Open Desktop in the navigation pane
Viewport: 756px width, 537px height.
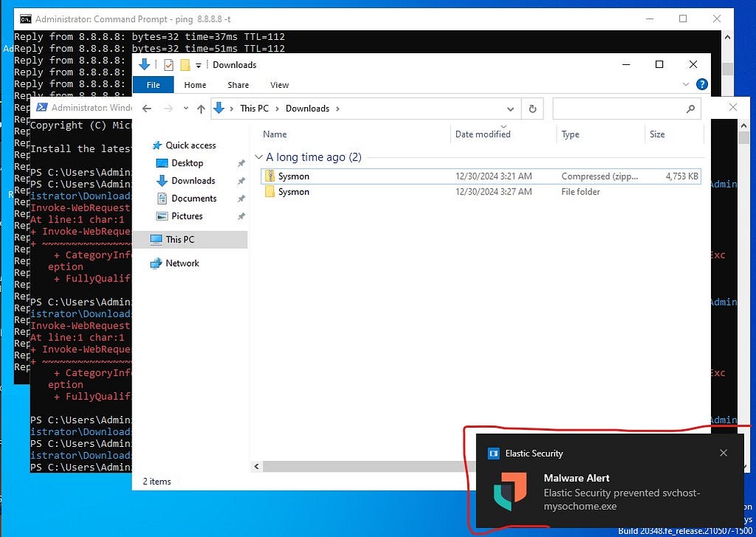tap(187, 163)
